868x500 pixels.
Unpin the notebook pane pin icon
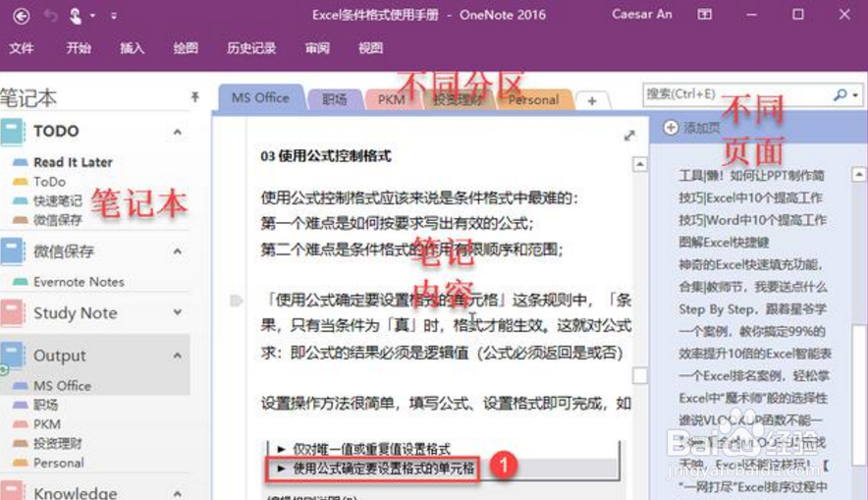pos(194,97)
